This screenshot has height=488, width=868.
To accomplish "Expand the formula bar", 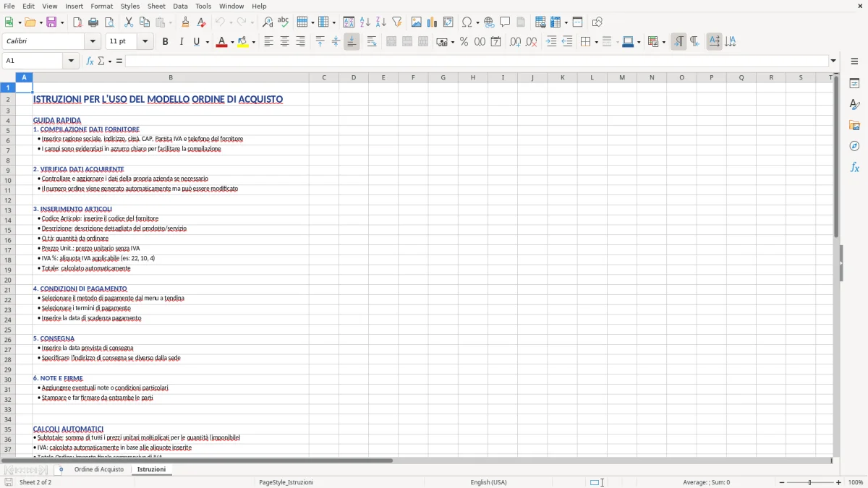I will [833, 61].
